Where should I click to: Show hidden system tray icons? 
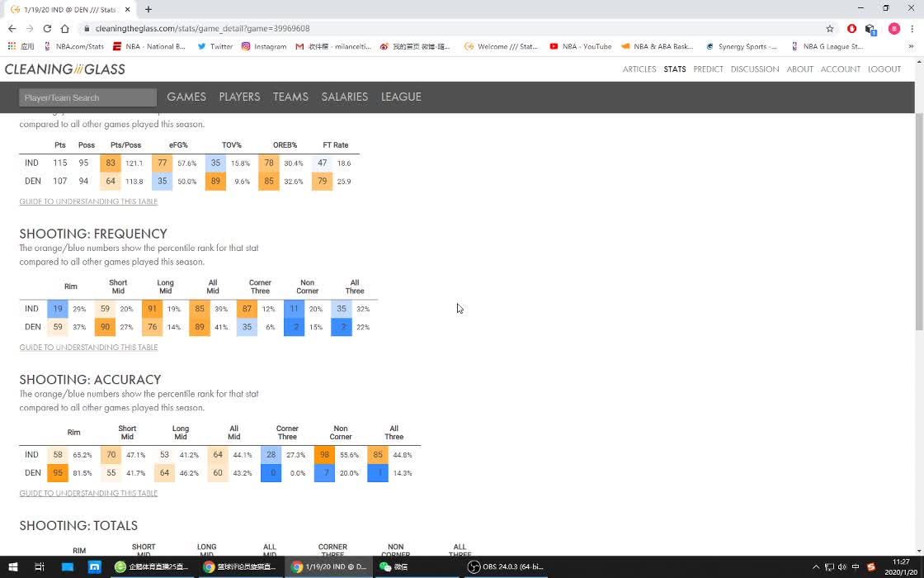coord(816,566)
